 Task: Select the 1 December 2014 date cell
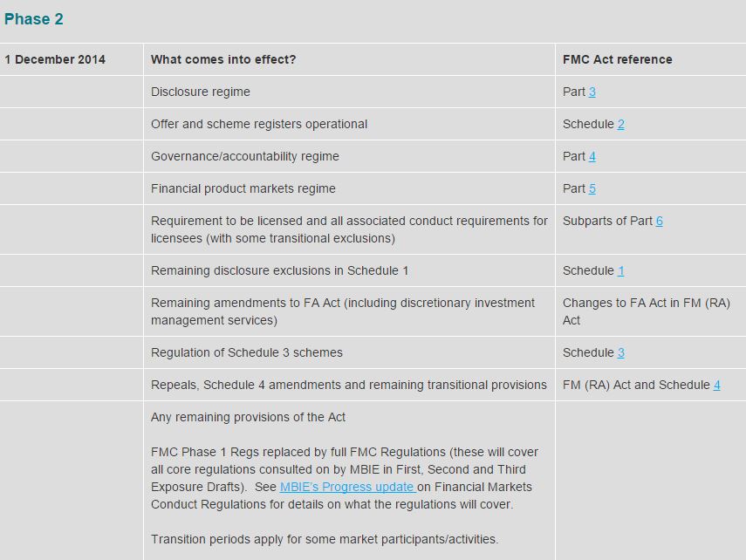55,60
